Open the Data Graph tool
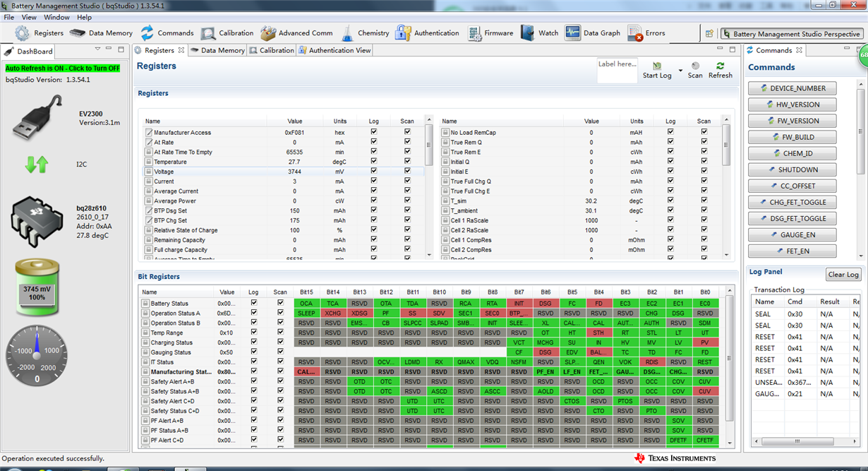Image resolution: width=868 pixels, height=471 pixels. (x=592, y=33)
